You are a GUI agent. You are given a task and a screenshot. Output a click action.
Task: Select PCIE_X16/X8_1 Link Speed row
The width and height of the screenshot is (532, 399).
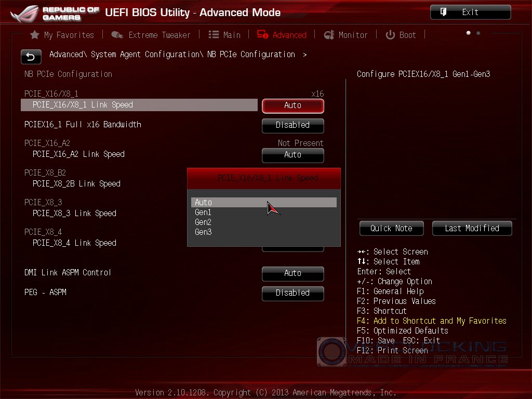(139, 105)
